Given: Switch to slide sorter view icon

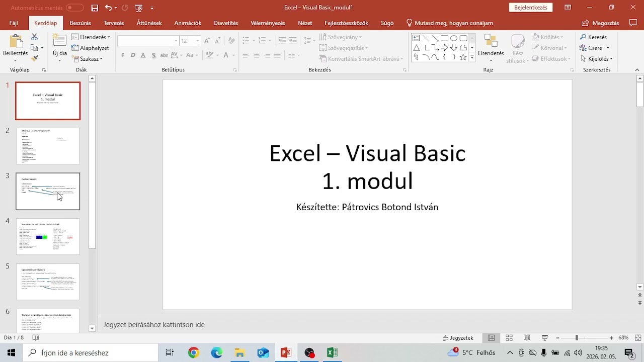Looking at the screenshot, I should (x=509, y=338).
